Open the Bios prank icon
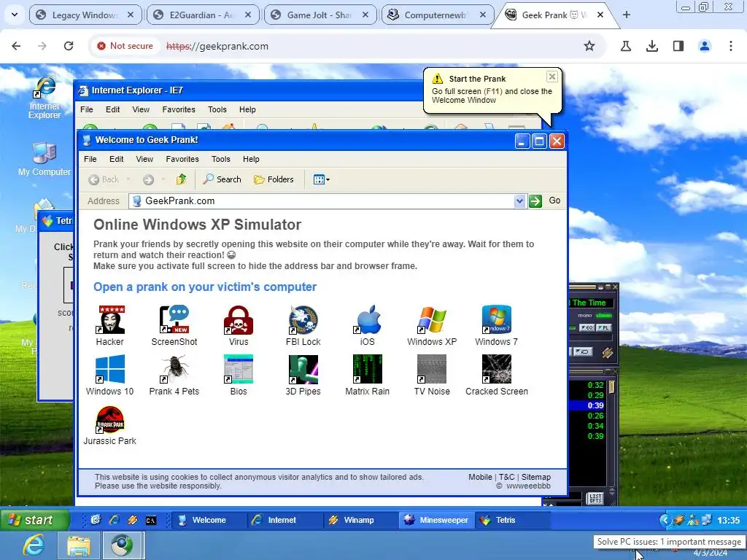The width and height of the screenshot is (747, 560). [239, 370]
